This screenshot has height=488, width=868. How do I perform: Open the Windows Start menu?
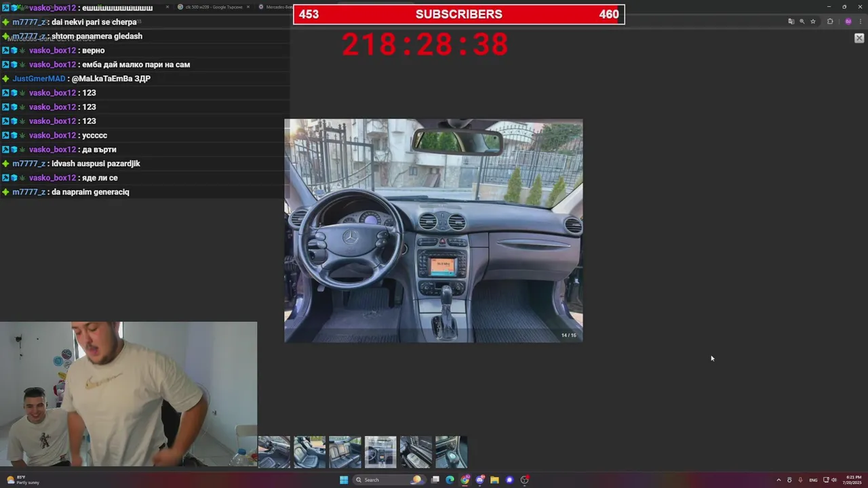click(x=344, y=480)
